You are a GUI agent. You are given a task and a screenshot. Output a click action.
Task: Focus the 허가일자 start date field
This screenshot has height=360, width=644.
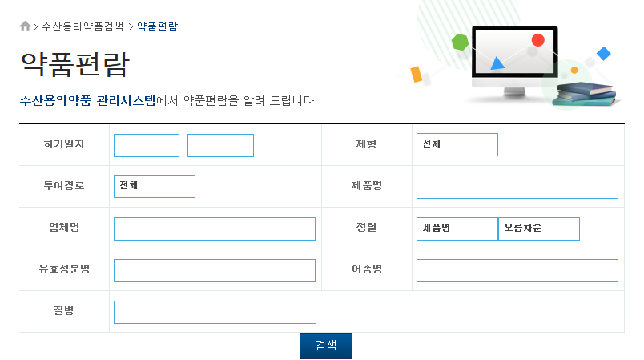coord(147,145)
